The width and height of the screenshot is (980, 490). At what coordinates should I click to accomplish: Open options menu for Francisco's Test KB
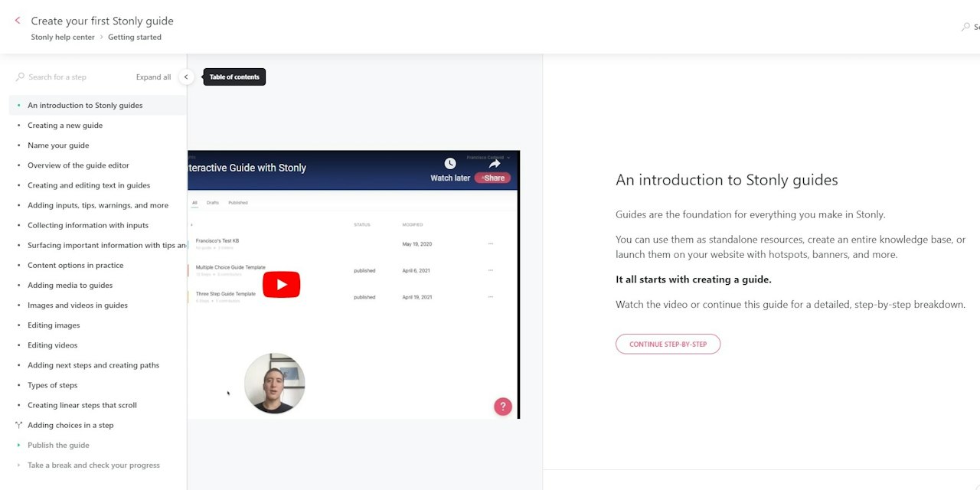(491, 243)
